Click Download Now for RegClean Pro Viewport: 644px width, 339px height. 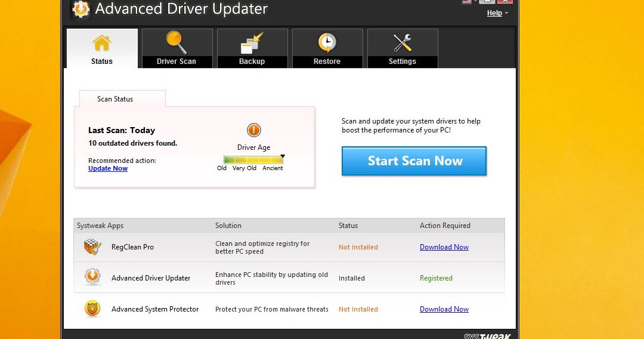pyautogui.click(x=444, y=247)
